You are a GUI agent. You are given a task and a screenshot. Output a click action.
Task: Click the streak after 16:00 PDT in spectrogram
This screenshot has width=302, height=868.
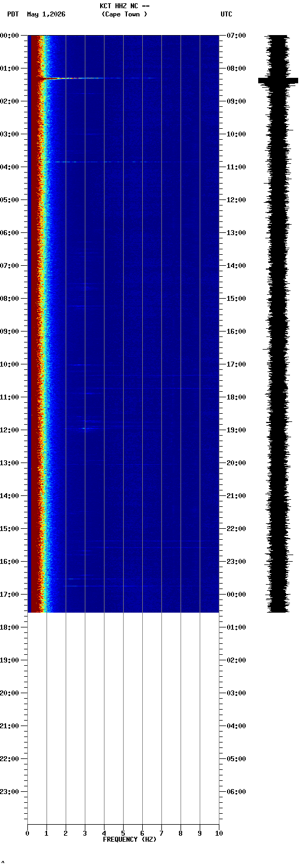coord(88,579)
